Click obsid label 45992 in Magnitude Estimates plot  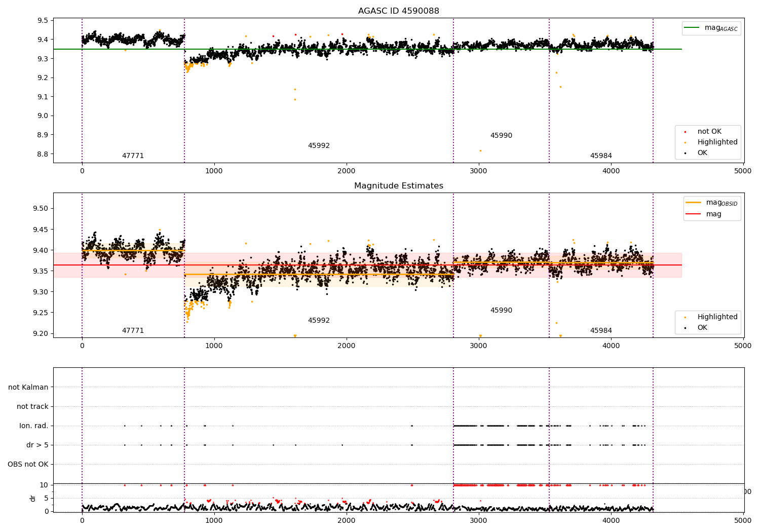click(x=319, y=321)
